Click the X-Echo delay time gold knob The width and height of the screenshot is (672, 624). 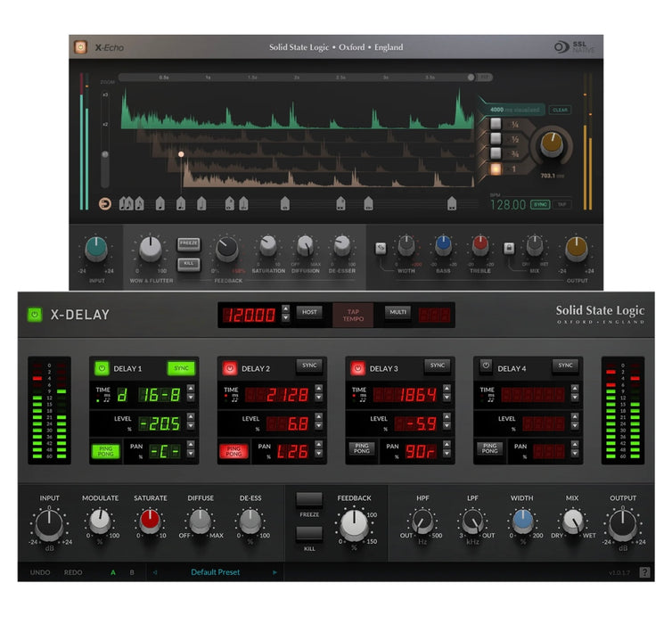(552, 144)
